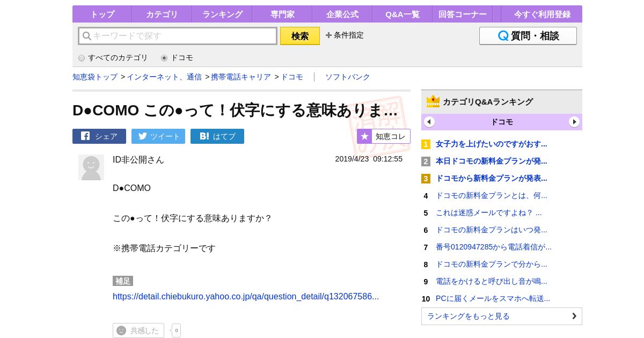
Task: Click the 共感した button
Action: click(x=138, y=330)
